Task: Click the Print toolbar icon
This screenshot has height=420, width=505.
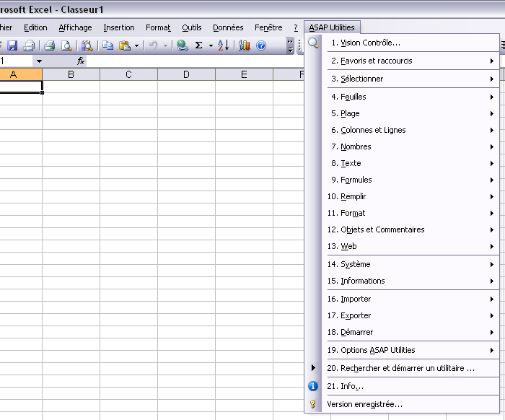Action: pyautogui.click(x=50, y=45)
